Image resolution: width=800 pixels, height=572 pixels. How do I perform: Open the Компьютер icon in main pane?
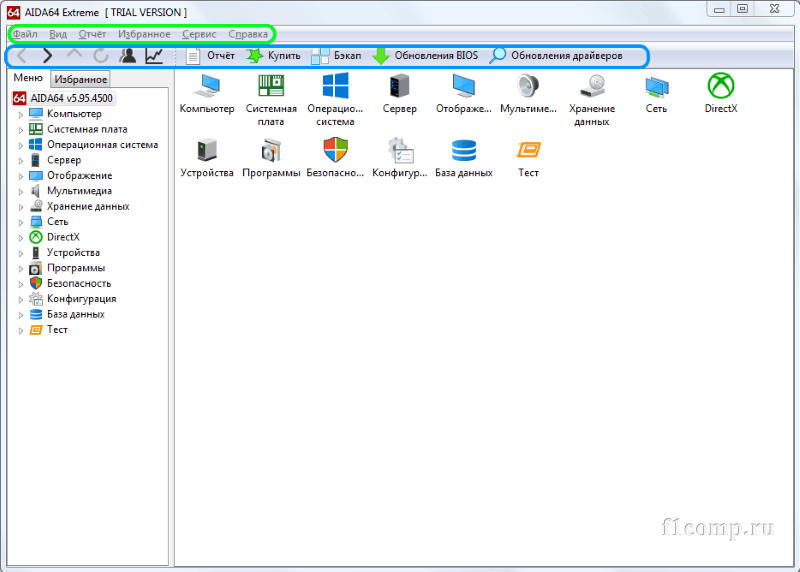click(x=207, y=86)
